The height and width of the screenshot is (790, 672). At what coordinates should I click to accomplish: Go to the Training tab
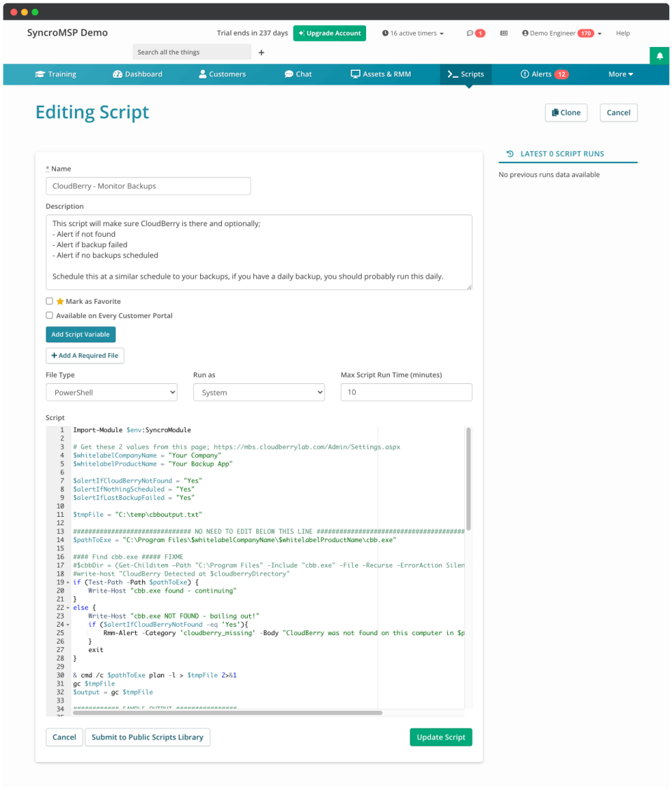pyautogui.click(x=55, y=74)
